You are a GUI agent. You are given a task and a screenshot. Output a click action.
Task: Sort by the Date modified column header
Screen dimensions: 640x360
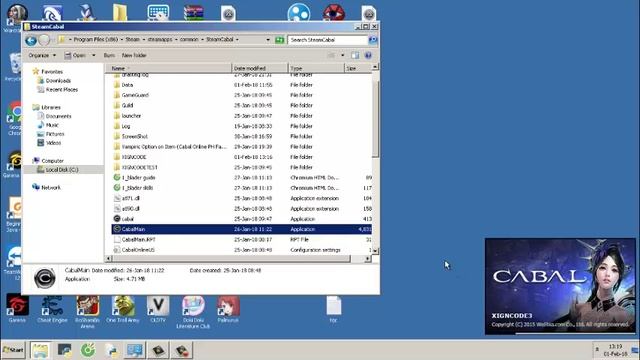point(260,68)
